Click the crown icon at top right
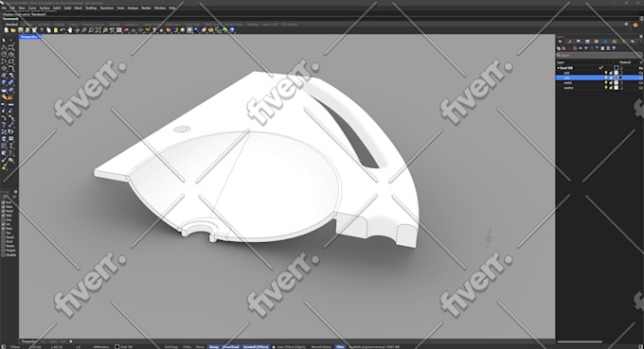 (635, 25)
